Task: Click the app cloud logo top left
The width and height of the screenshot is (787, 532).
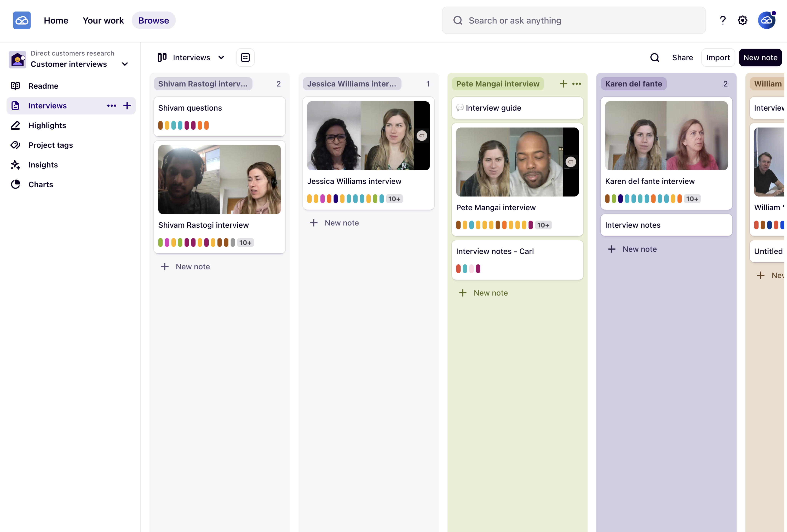Action: coord(22,20)
